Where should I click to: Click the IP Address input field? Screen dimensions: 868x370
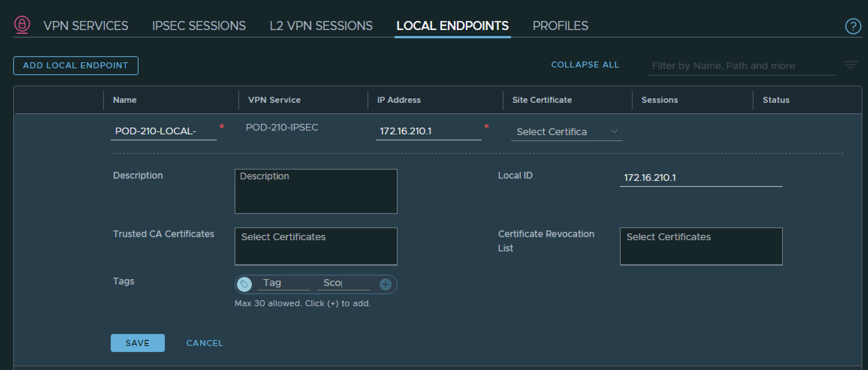point(428,131)
